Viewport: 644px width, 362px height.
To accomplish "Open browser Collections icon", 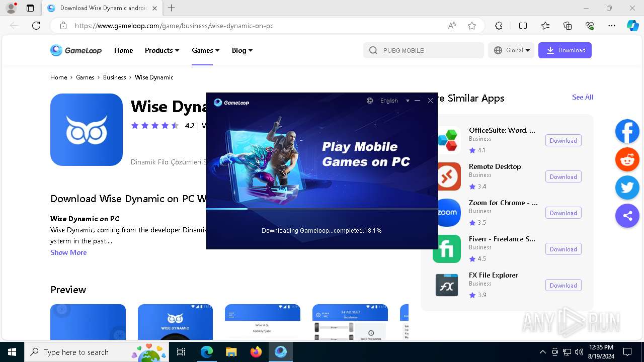I will pyautogui.click(x=568, y=26).
